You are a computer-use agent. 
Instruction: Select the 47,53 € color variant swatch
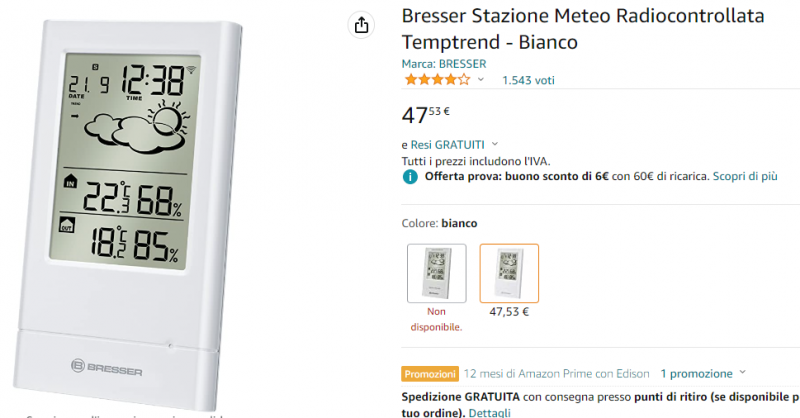(x=509, y=273)
